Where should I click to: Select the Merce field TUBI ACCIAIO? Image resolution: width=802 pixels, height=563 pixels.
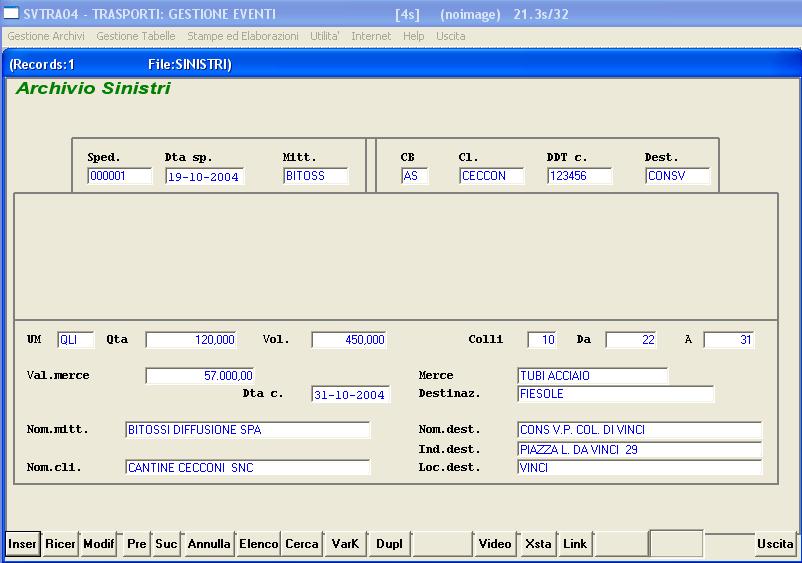coord(592,376)
